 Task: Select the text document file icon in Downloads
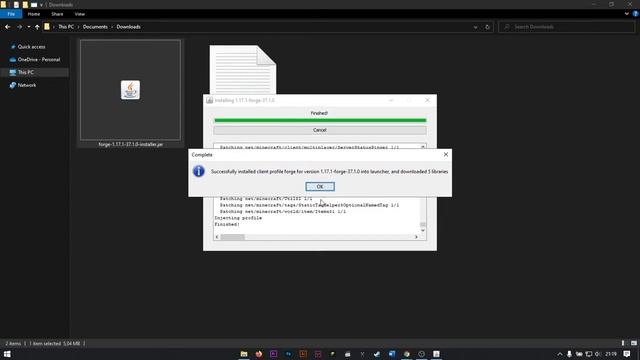(x=243, y=69)
